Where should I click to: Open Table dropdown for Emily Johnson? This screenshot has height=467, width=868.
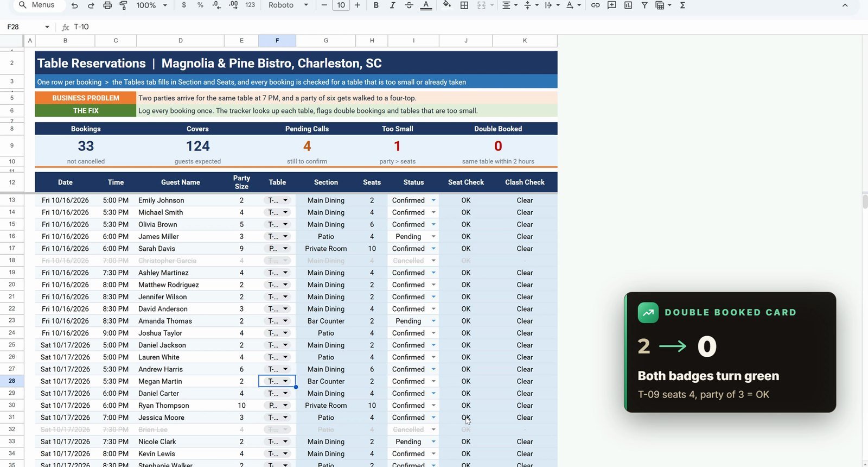(285, 200)
